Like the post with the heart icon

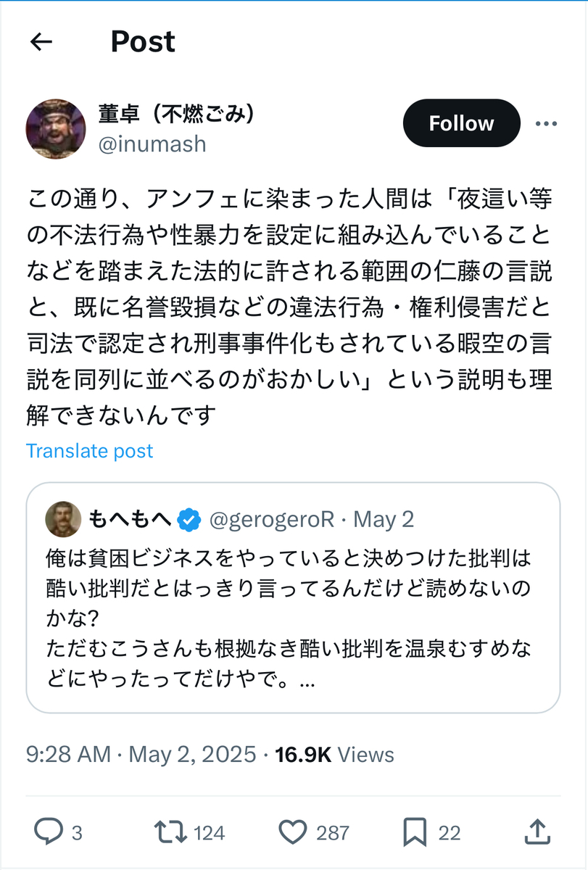pos(293,832)
